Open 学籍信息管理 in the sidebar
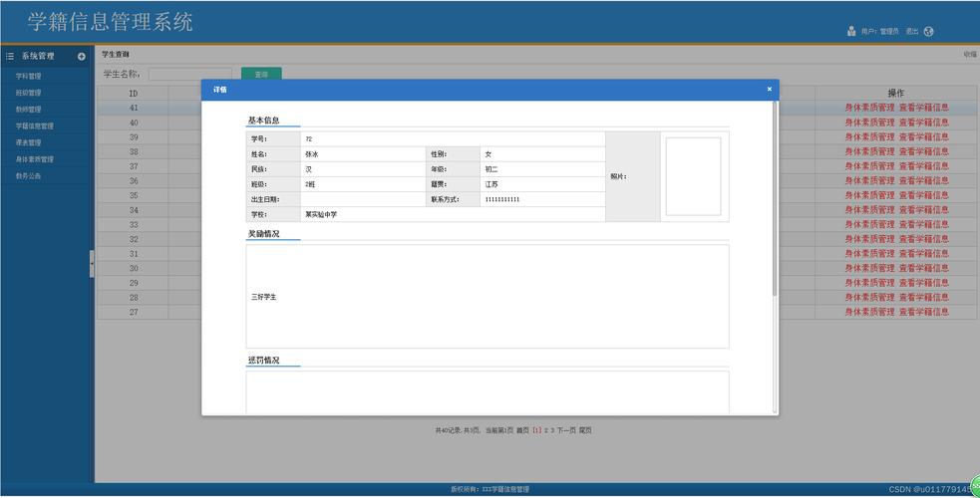This screenshot has width=980, height=498. [34, 126]
